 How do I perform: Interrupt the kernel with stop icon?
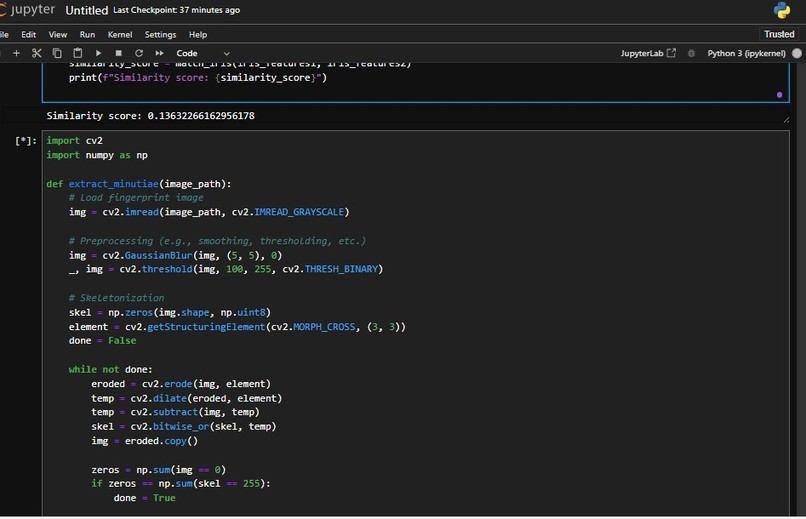pyautogui.click(x=119, y=53)
